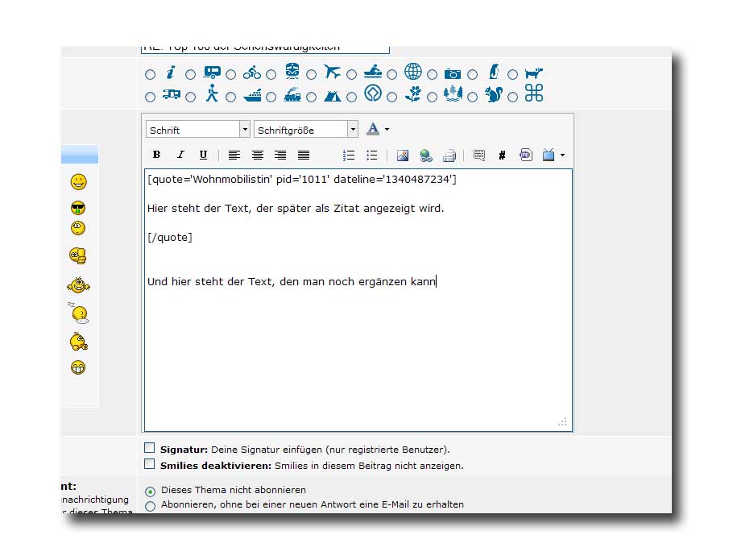Insert code block with hash icon
This screenshot has height=560, width=733.
[502, 156]
